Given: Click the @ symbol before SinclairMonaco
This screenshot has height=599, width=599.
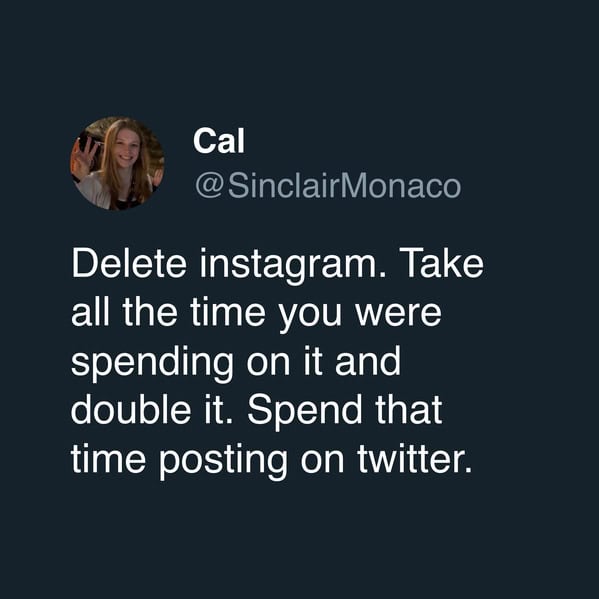Looking at the screenshot, I should [209, 187].
